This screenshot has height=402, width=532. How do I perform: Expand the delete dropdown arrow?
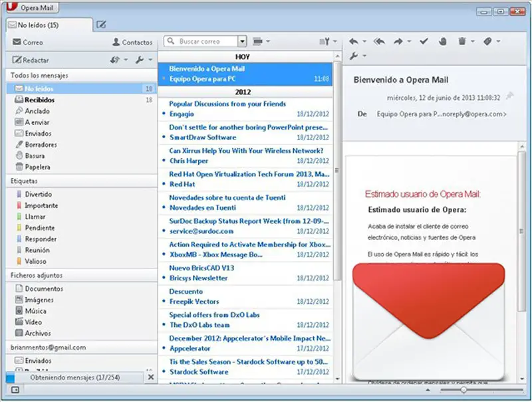tap(473, 41)
